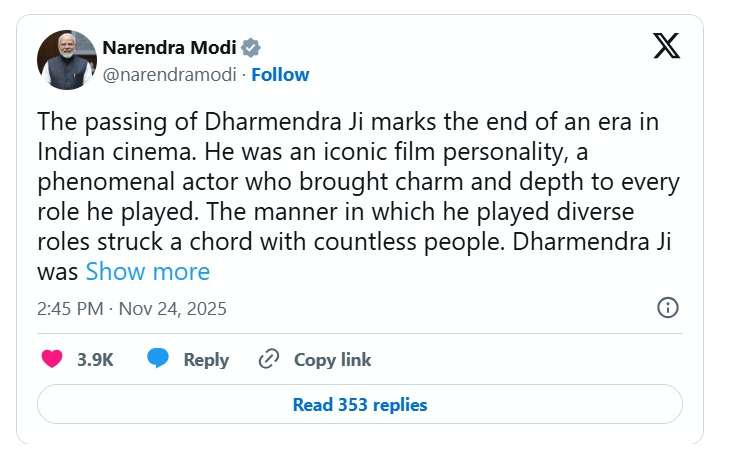The image size is (753, 462).
Task: Open Narendra Modi's profile avatar
Action: (x=66, y=60)
